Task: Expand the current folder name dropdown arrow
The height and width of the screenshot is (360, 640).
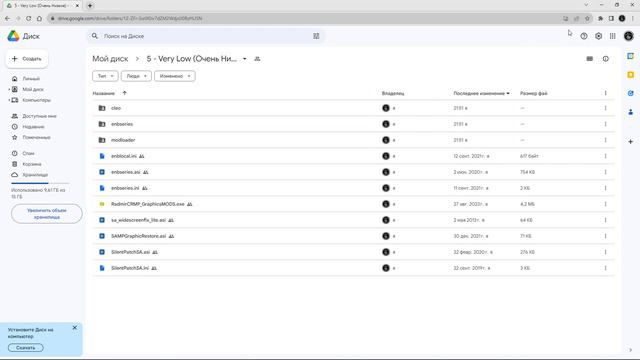Action: pos(244,59)
